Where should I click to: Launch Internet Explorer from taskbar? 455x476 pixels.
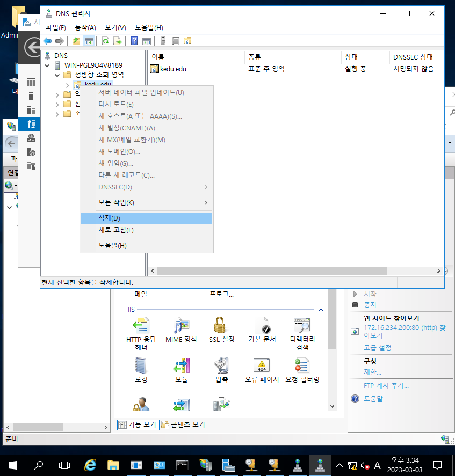point(90,465)
